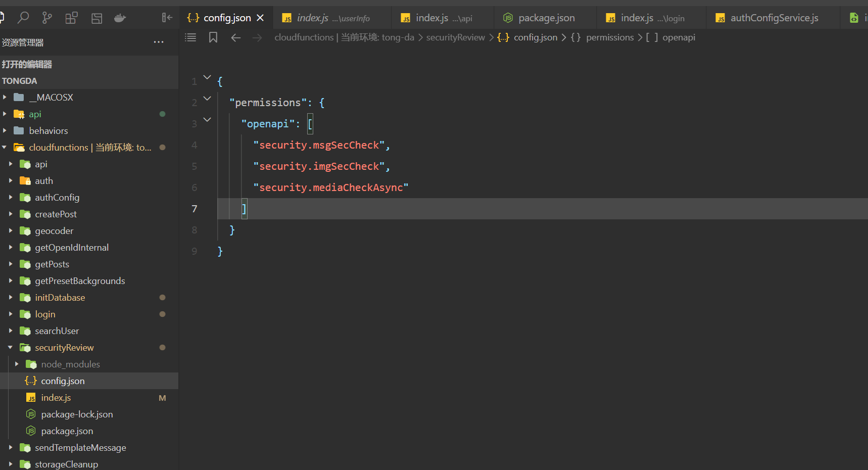
Task: Collapse the securityReview folder
Action: pos(10,348)
